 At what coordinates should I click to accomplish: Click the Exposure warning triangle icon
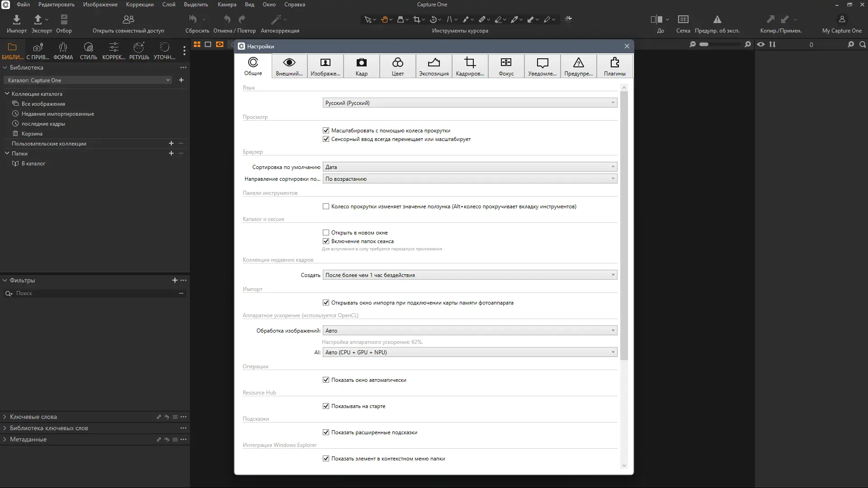click(717, 19)
